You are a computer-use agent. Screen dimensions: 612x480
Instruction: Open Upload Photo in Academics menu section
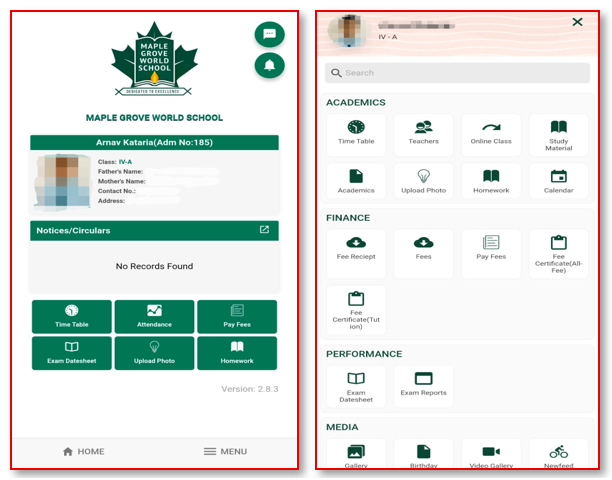click(423, 181)
